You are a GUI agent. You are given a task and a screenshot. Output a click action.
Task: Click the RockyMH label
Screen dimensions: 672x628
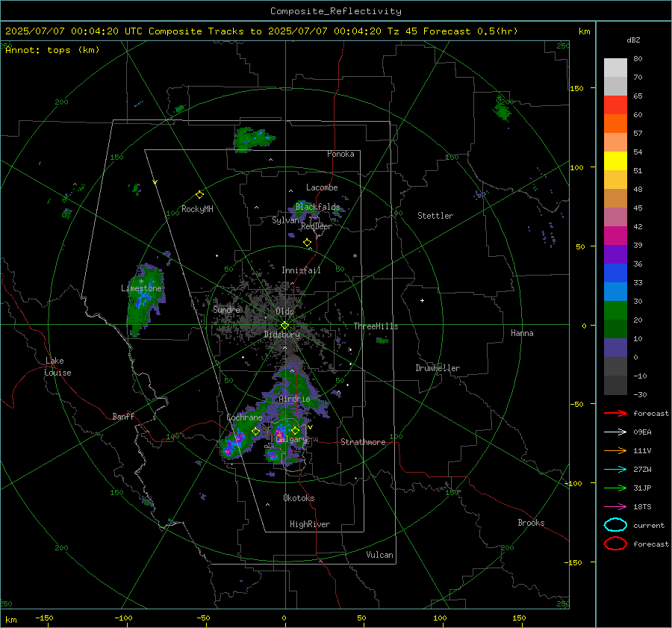click(x=197, y=209)
